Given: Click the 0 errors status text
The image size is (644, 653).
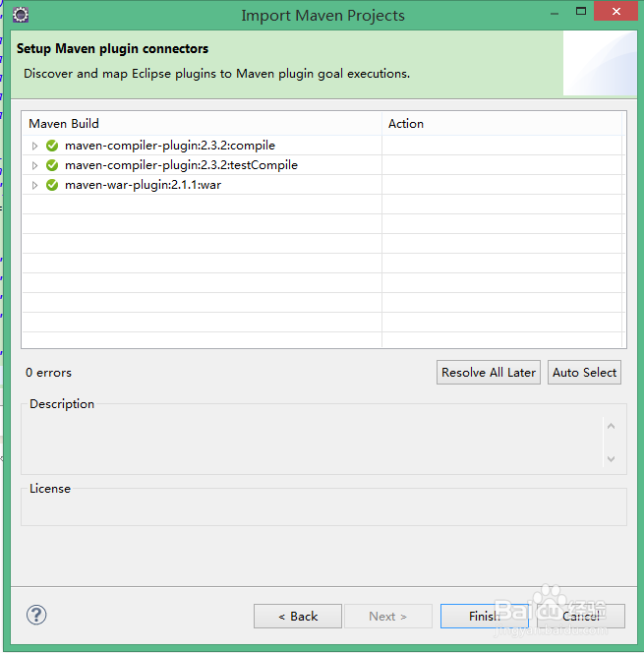Looking at the screenshot, I should [x=48, y=373].
